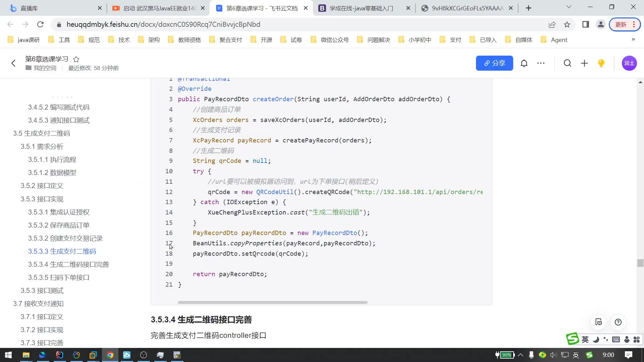Image resolution: width=644 pixels, height=362 pixels.
Task: Select highlighted 3.5.3.3 生成支付二维码 item
Action: (x=62, y=251)
